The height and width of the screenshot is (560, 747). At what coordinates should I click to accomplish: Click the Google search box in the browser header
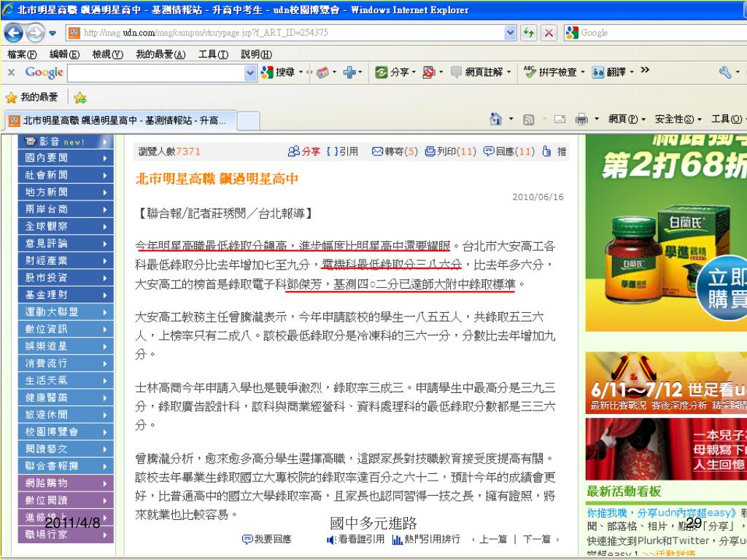pyautogui.click(x=656, y=33)
